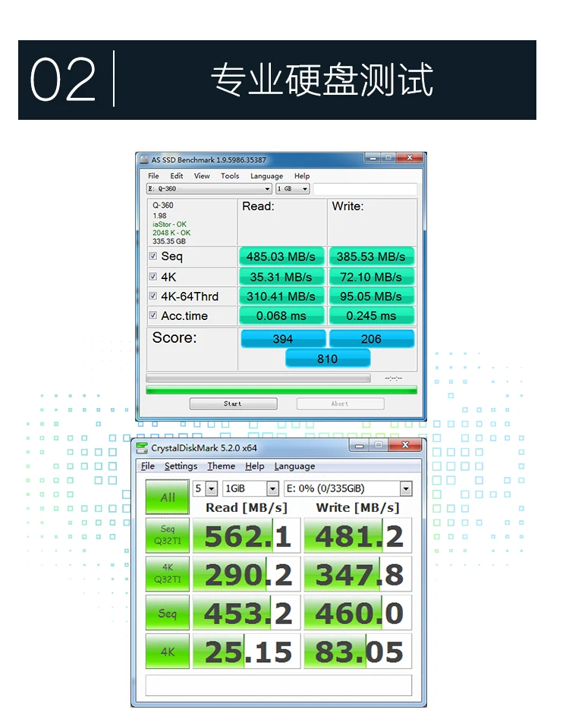The height and width of the screenshot is (728, 569).
Task: Click the total score 810
Action: point(328,359)
